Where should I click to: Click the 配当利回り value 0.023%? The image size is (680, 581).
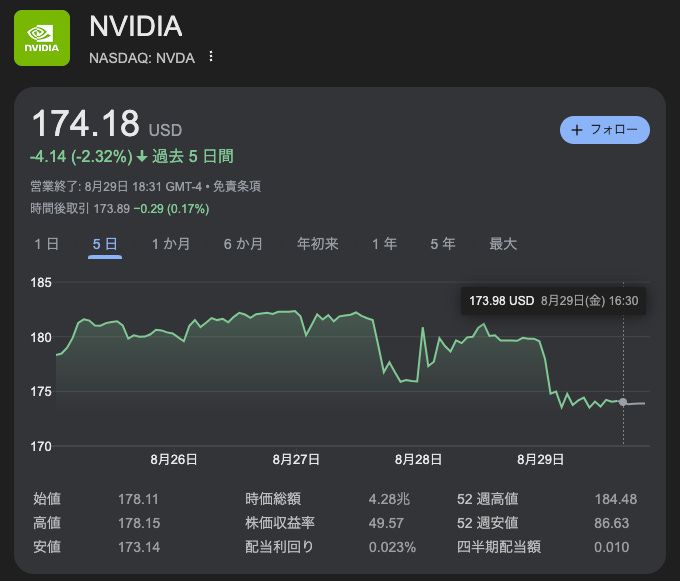pyautogui.click(x=392, y=547)
